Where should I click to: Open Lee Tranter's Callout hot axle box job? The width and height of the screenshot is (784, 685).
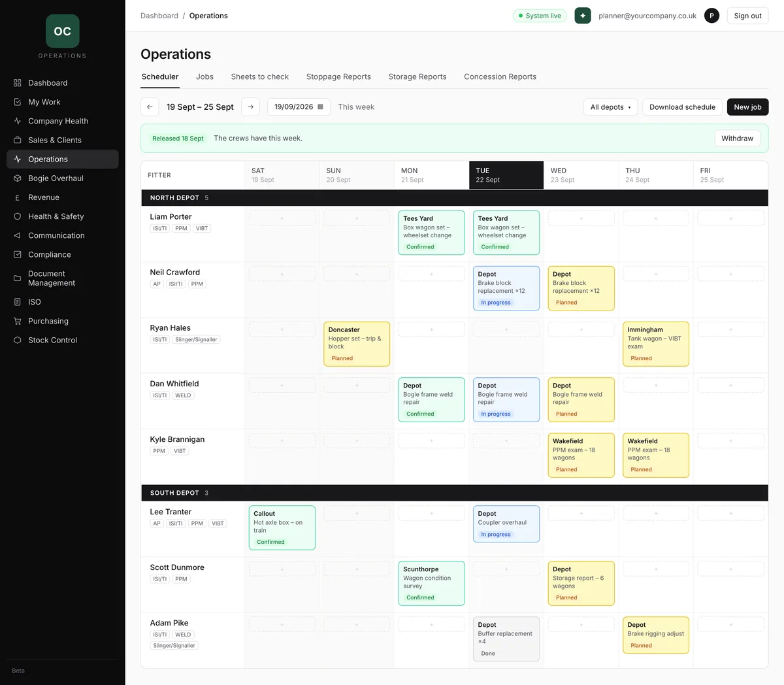click(x=282, y=527)
